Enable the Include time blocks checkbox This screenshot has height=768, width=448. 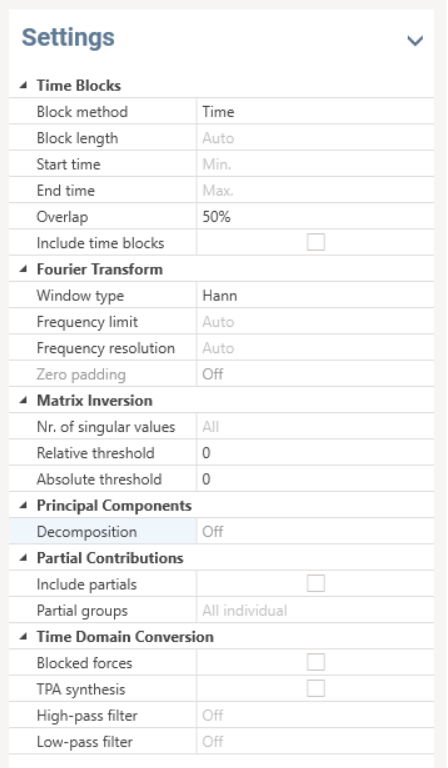[x=315, y=242]
